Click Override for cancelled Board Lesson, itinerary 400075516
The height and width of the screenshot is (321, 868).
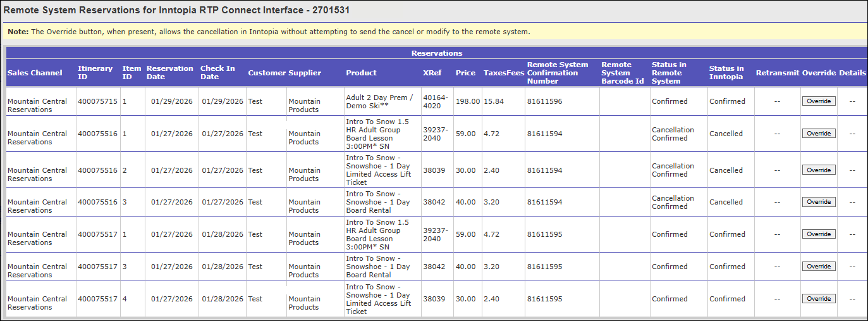(x=819, y=134)
